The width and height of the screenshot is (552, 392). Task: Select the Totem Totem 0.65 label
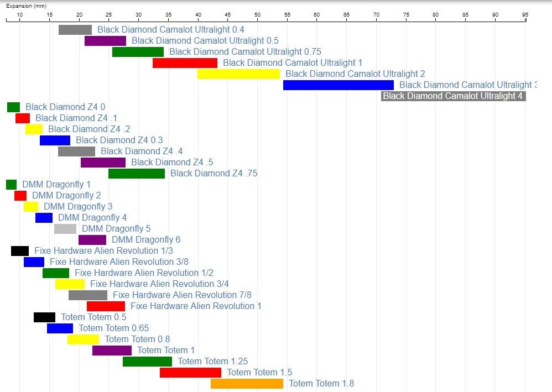point(113,328)
